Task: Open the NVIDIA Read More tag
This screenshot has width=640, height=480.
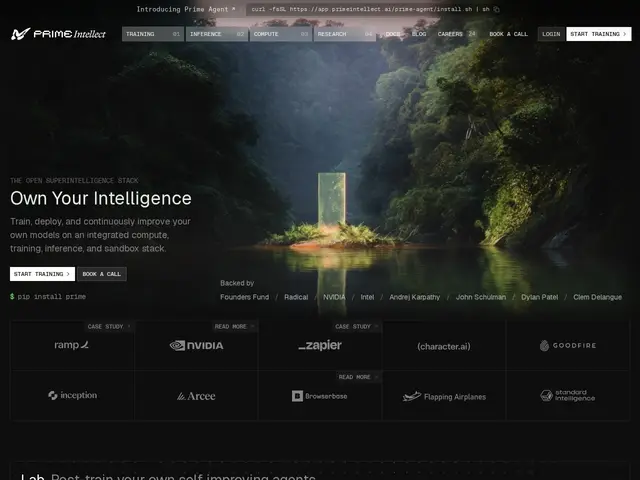Action: (234, 327)
